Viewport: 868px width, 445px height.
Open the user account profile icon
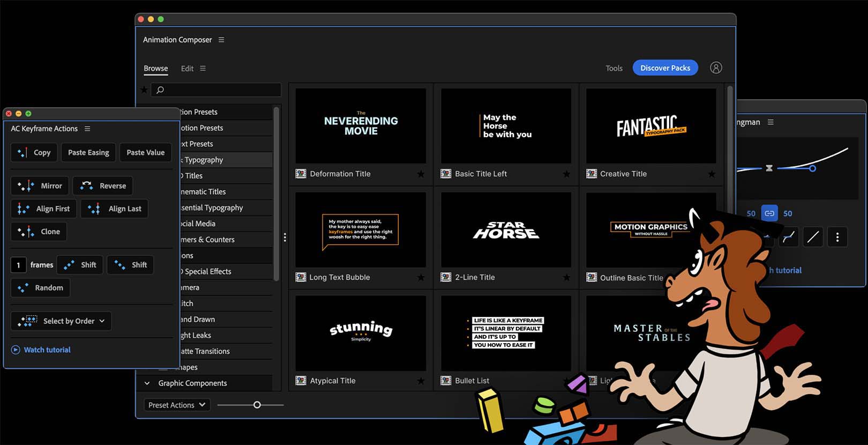click(x=716, y=68)
